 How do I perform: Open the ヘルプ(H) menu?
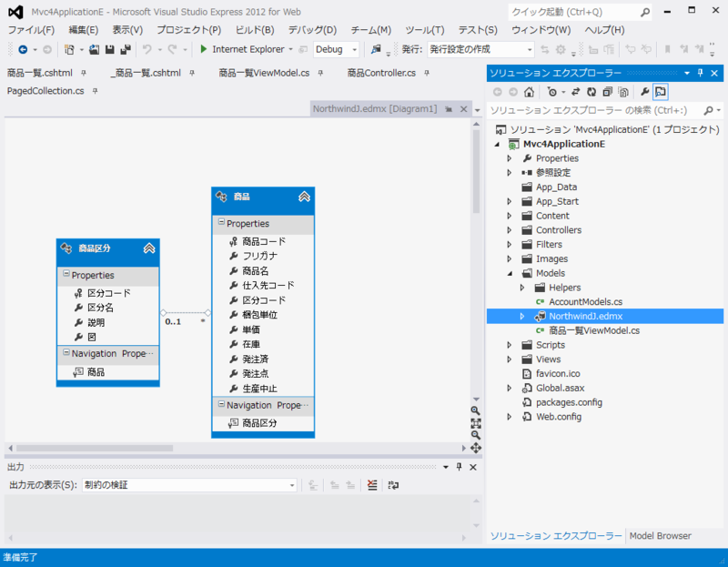point(604,30)
